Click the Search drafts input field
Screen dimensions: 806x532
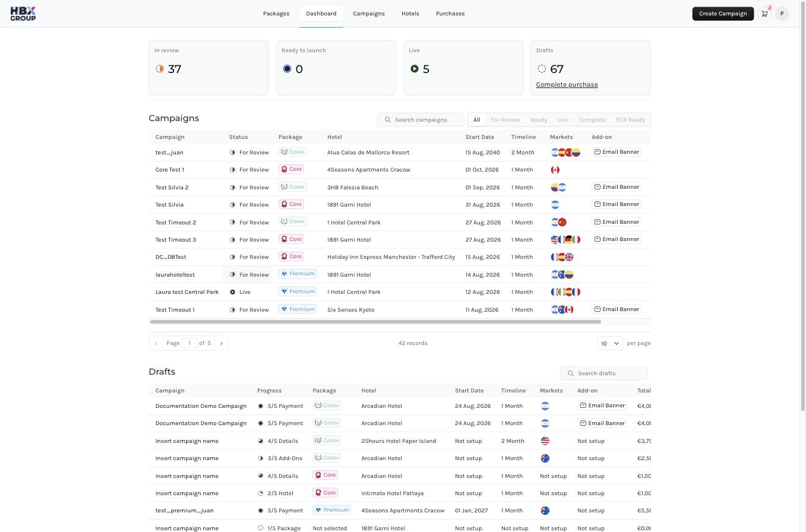click(603, 373)
